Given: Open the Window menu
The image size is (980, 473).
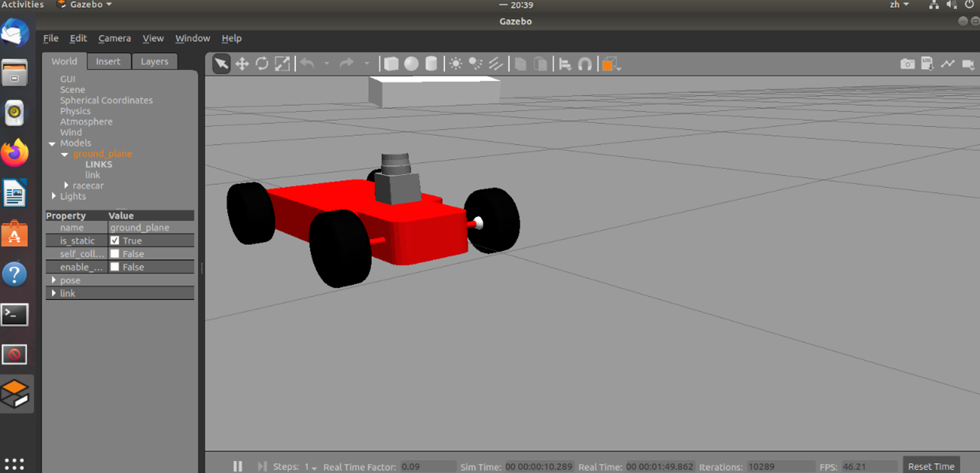Looking at the screenshot, I should [193, 38].
